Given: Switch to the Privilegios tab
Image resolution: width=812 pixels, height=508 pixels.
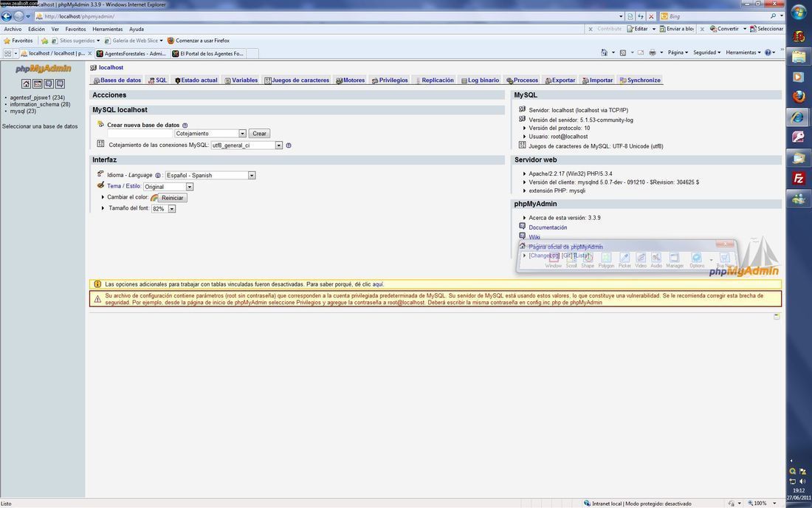Looking at the screenshot, I should coord(390,80).
